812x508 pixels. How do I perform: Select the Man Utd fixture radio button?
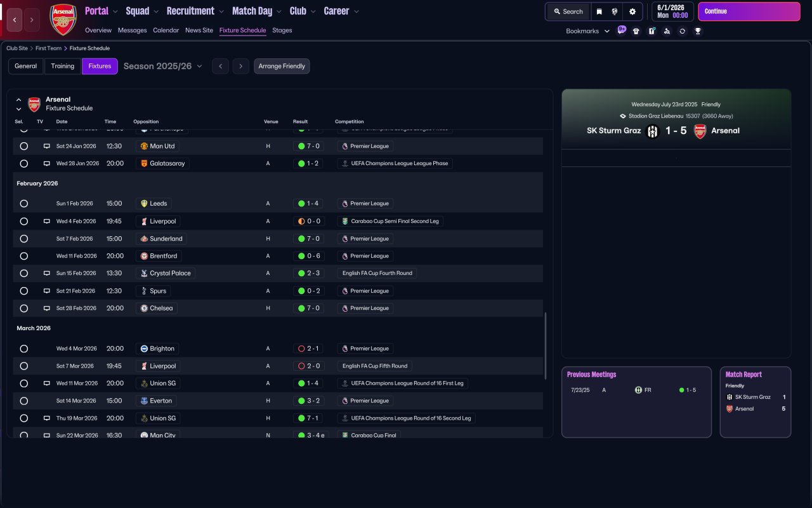point(24,146)
